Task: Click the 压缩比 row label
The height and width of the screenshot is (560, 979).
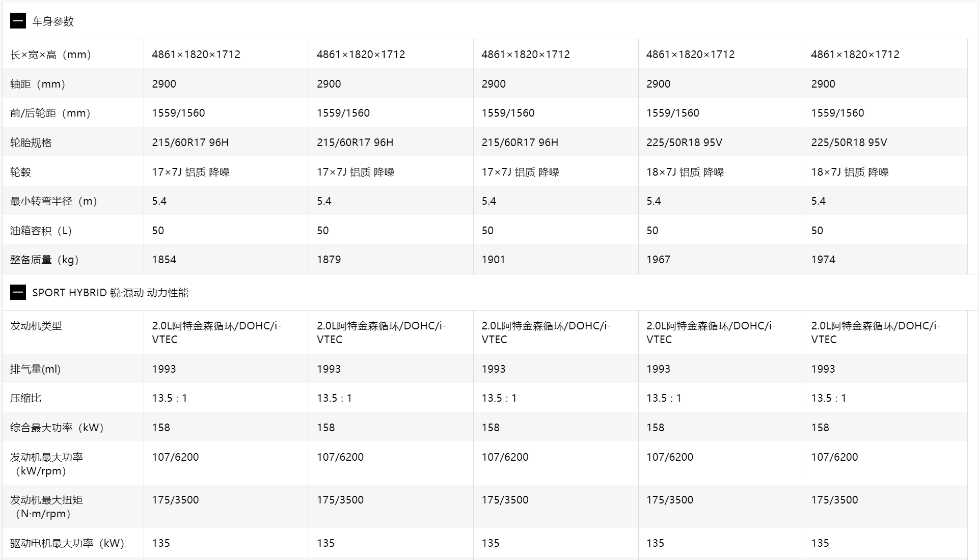Action: point(25,398)
